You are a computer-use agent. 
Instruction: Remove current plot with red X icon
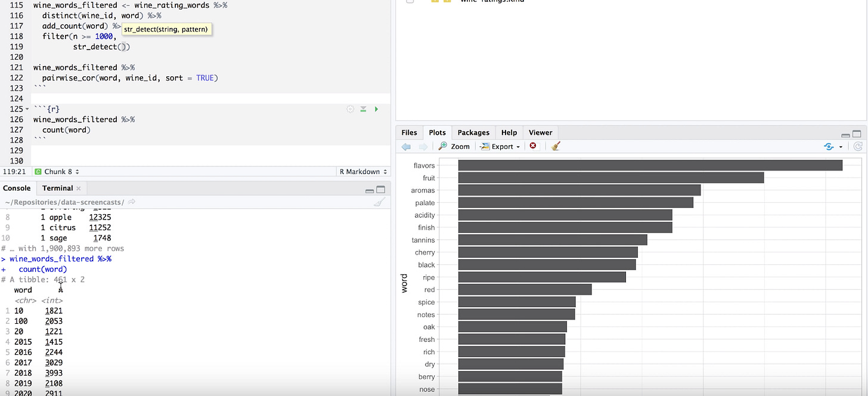point(533,146)
